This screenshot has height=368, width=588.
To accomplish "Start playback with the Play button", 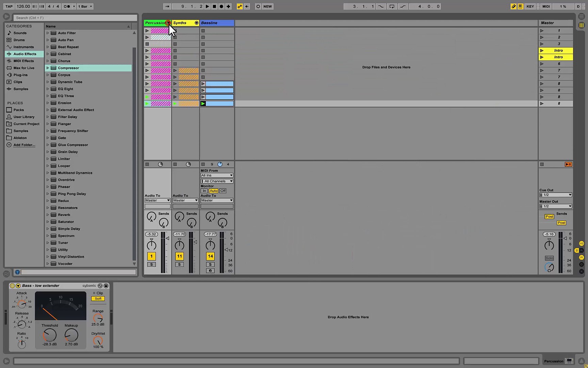I will point(207,6).
